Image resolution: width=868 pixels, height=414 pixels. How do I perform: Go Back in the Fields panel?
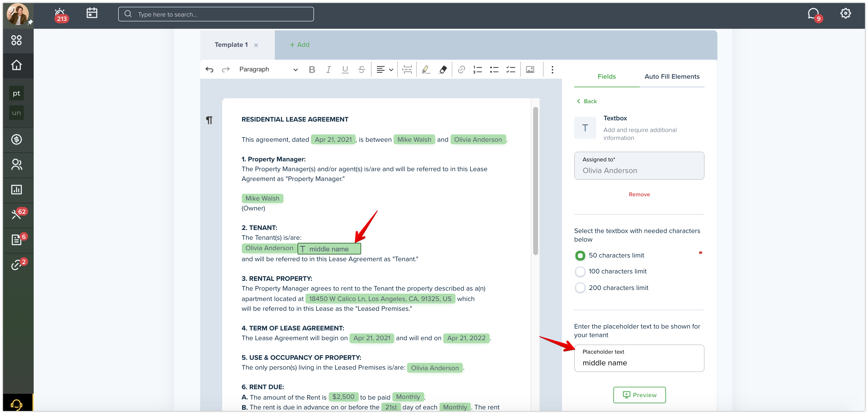coord(587,101)
